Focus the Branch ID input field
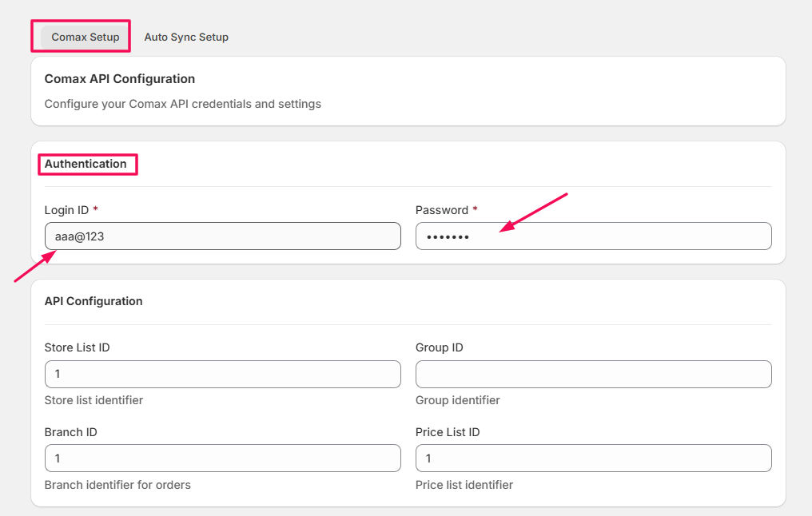Image resolution: width=812 pixels, height=516 pixels. pyautogui.click(x=222, y=458)
